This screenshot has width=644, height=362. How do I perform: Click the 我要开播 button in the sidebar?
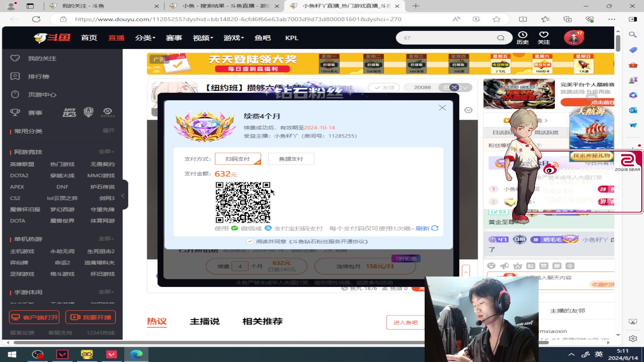coord(90,317)
